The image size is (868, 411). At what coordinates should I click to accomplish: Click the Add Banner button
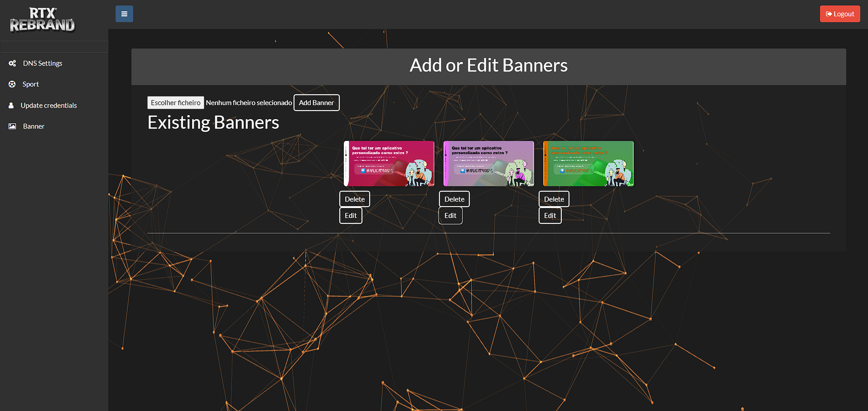(x=316, y=103)
